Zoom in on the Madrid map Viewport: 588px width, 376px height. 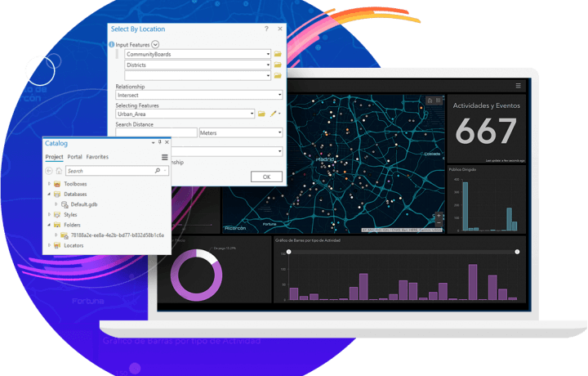point(439,216)
